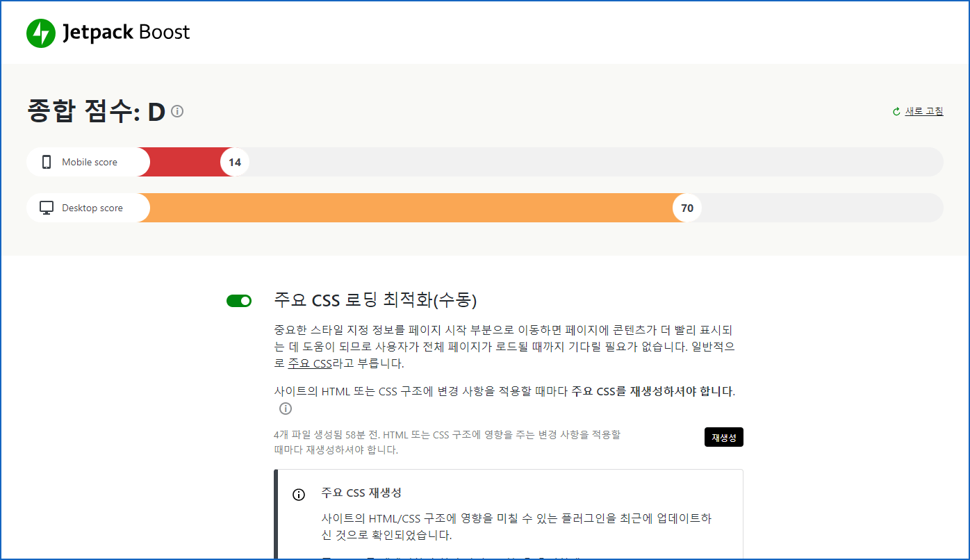Click the 재생성 button
970x560 pixels.
pos(723,437)
